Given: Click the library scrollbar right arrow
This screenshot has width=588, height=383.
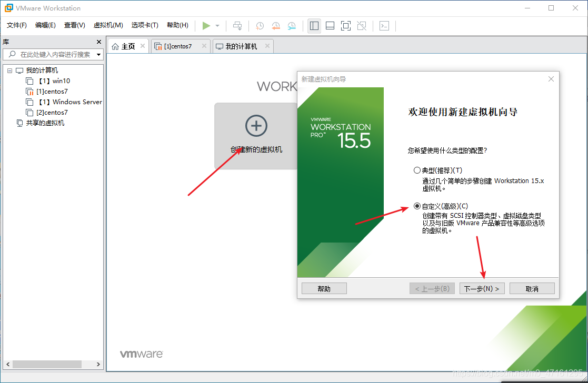Looking at the screenshot, I should tap(98, 364).
